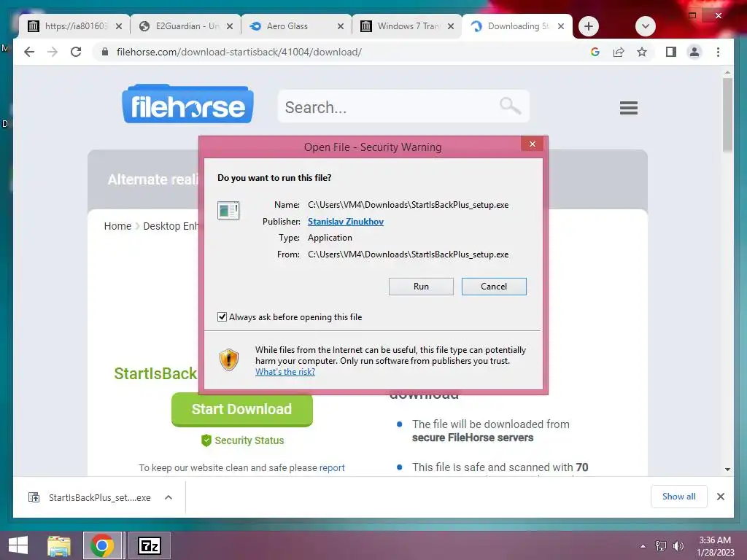This screenshot has height=560, width=747.
Task: Expand the tab search chevron
Action: [646, 26]
